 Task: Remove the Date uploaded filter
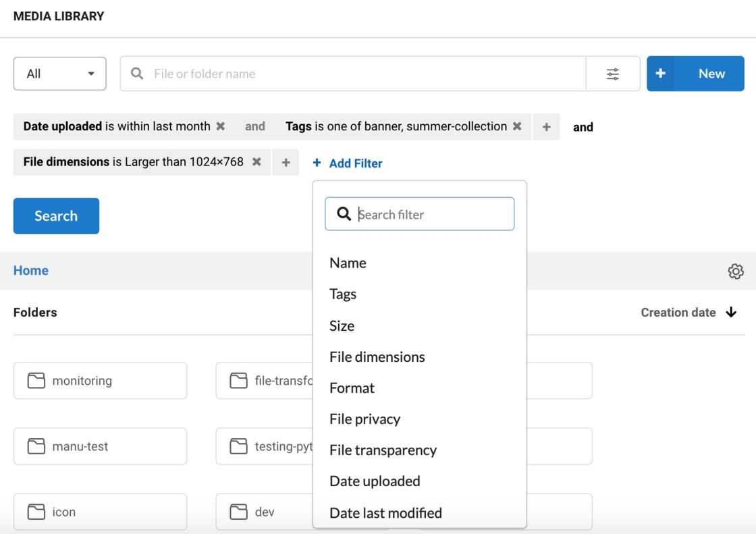tap(220, 126)
